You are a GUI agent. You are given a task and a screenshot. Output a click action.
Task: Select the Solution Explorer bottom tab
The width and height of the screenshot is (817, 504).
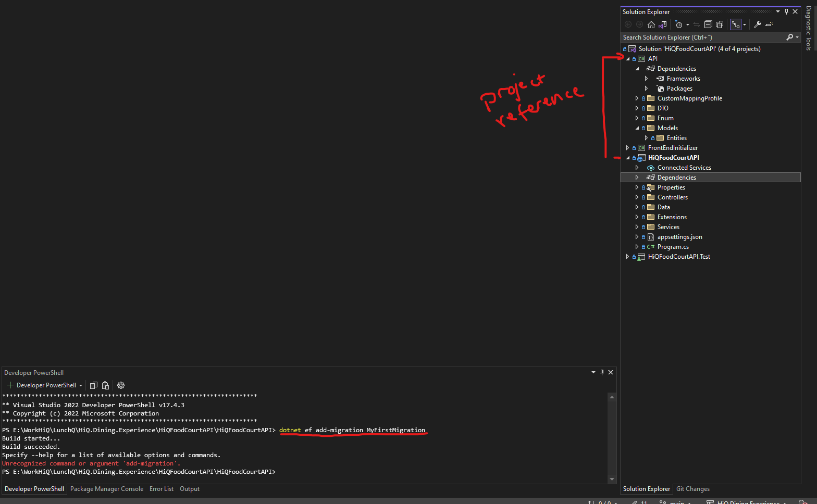(647, 489)
